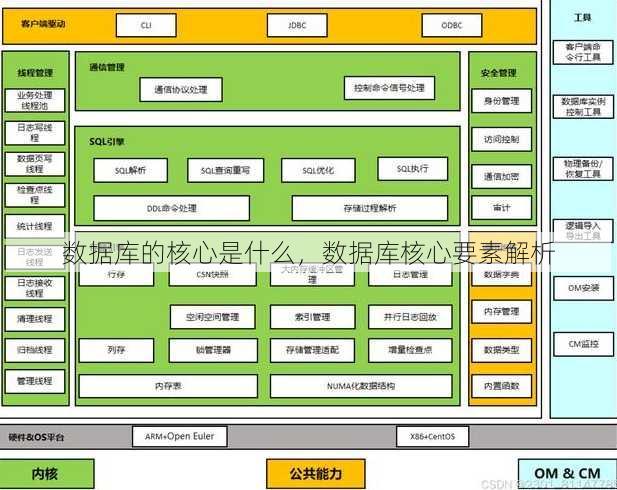Select the CM监控 box
This screenshot has width=617, height=490.
click(584, 344)
